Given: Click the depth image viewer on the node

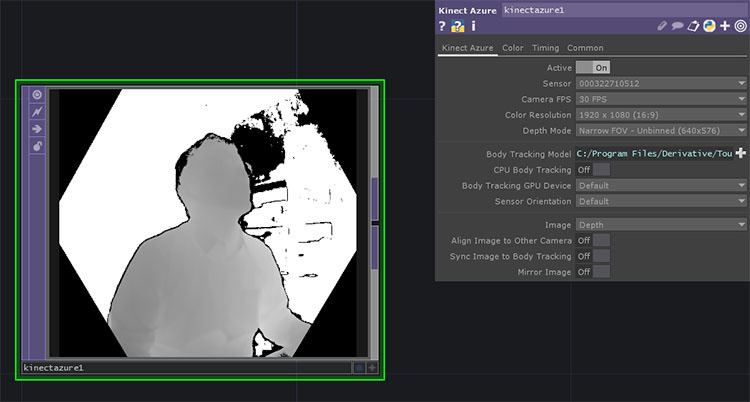Looking at the screenshot, I should tap(208, 223).
